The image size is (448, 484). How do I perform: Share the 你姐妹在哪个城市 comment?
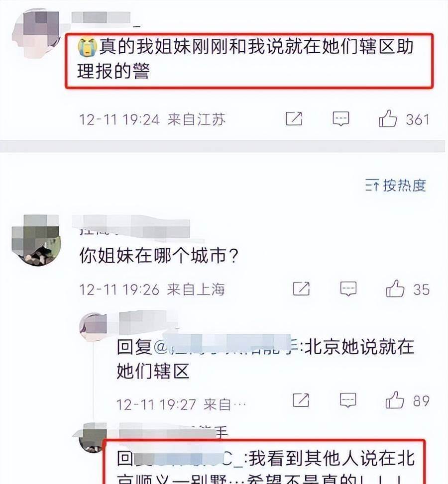[301, 289]
